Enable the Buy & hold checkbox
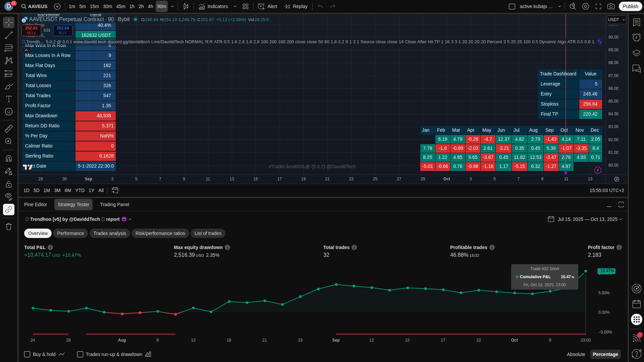Screen dimensions: 644x362 pos(28,354)
